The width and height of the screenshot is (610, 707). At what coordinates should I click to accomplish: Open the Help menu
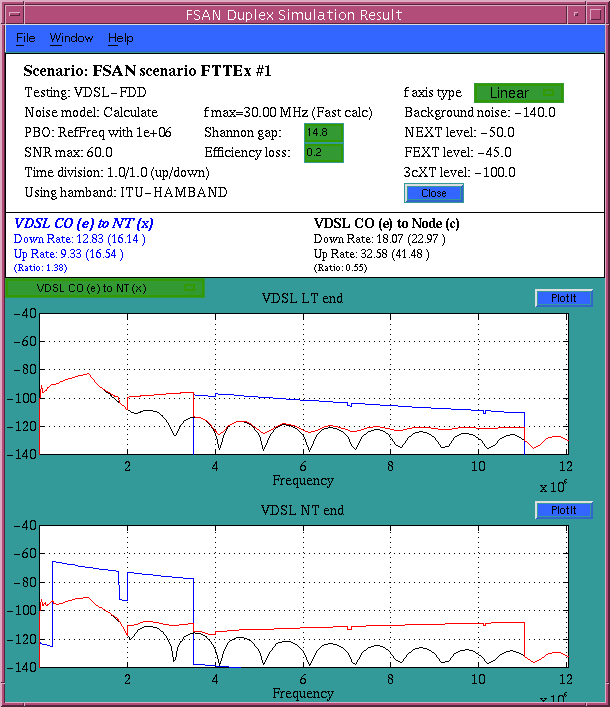(120, 38)
